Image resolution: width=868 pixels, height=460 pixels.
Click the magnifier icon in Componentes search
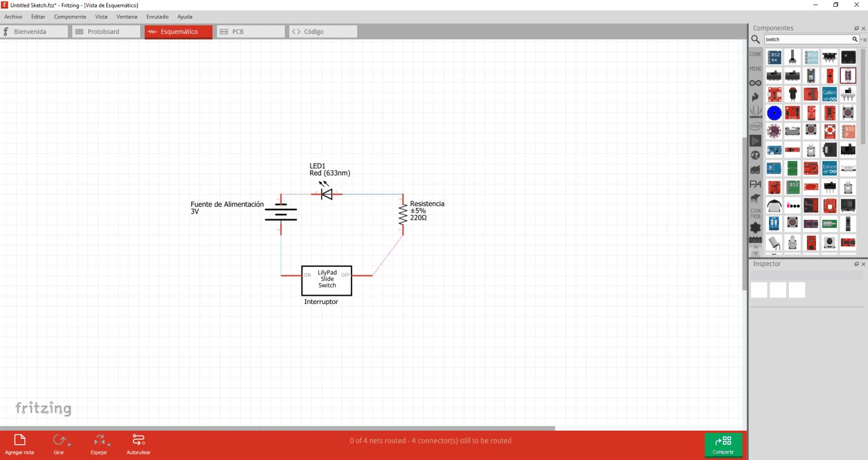756,40
